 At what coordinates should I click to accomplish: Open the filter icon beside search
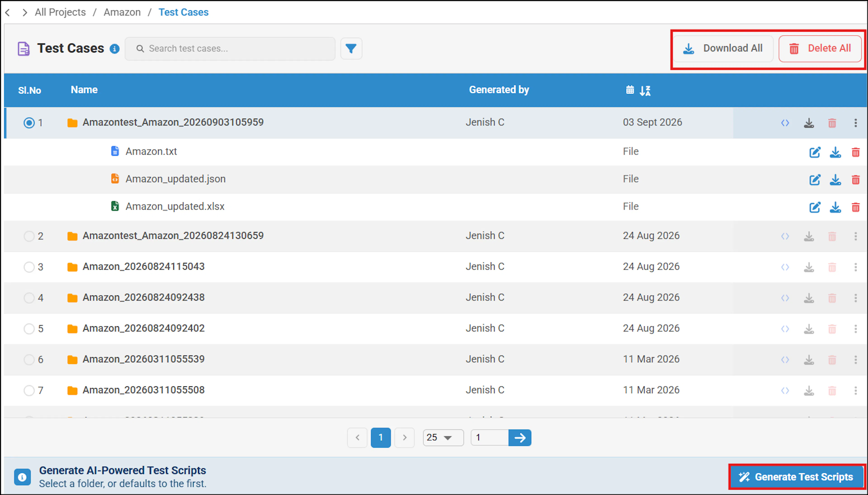coord(351,49)
